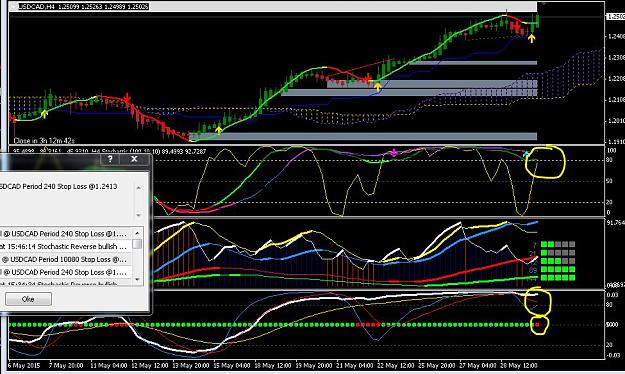Open the question mark help button

110,159
